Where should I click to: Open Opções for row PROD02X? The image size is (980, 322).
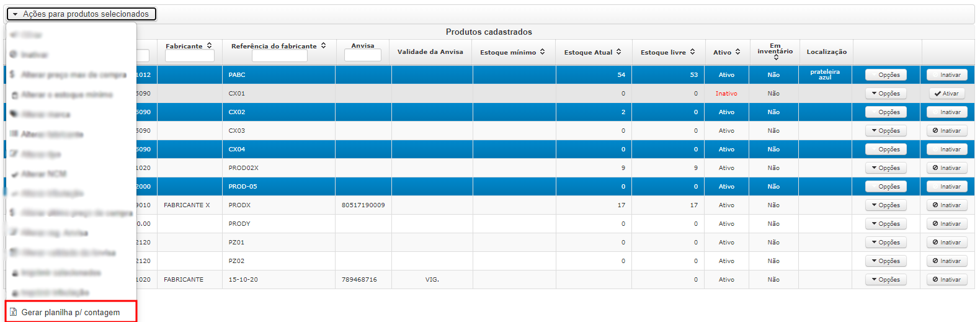tap(886, 168)
